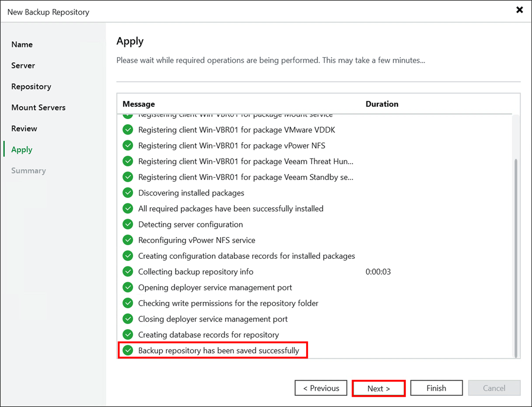Click the checkmark icon next to 'Detecting server configuration'

(127, 224)
